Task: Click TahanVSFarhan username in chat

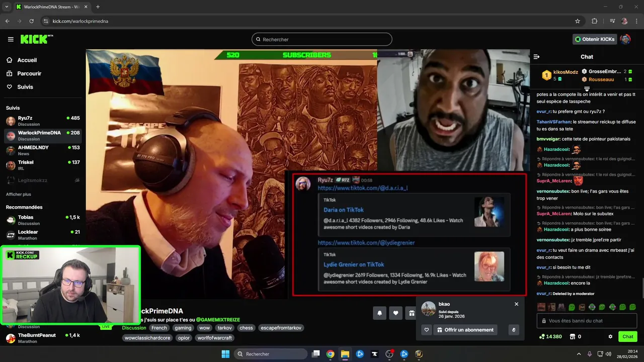Action: pyautogui.click(x=554, y=122)
